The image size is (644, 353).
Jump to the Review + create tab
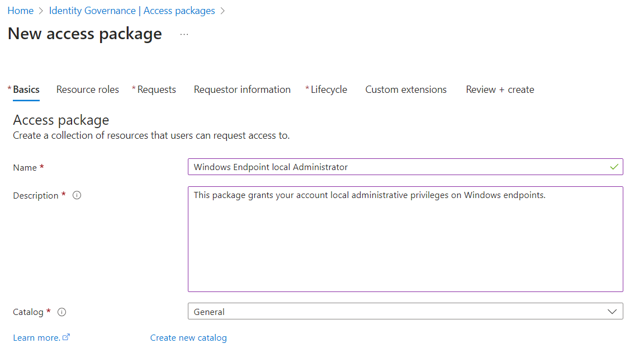tap(500, 90)
